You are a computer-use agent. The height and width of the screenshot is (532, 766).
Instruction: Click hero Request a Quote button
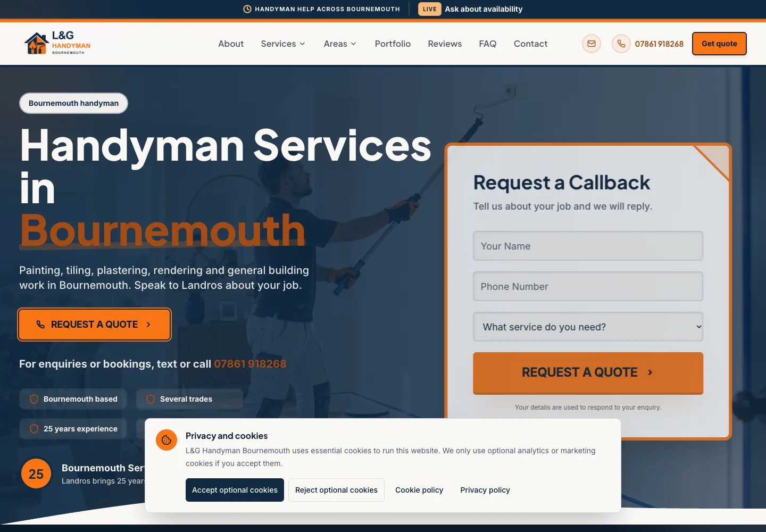tap(95, 325)
